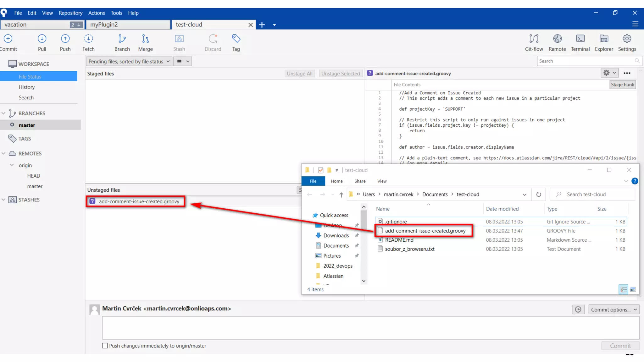This screenshot has height=362, width=644.
Task: Open the Branch tool
Action: pos(122,39)
